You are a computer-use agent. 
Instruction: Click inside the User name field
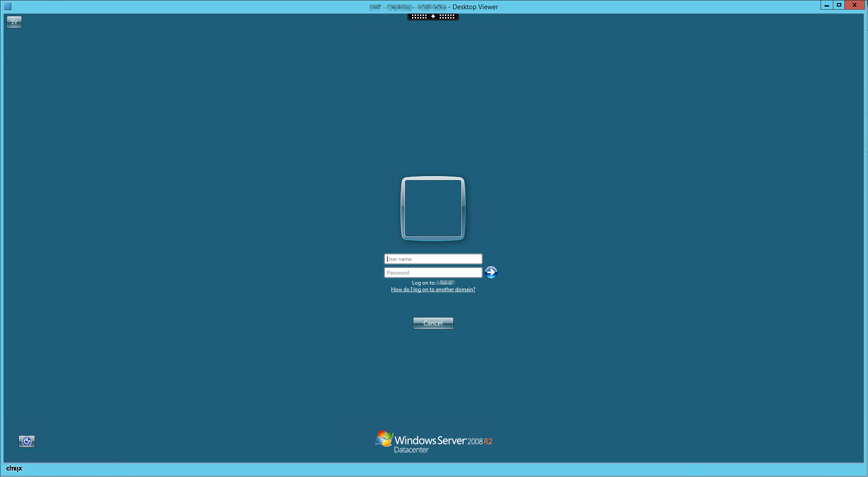click(x=433, y=259)
